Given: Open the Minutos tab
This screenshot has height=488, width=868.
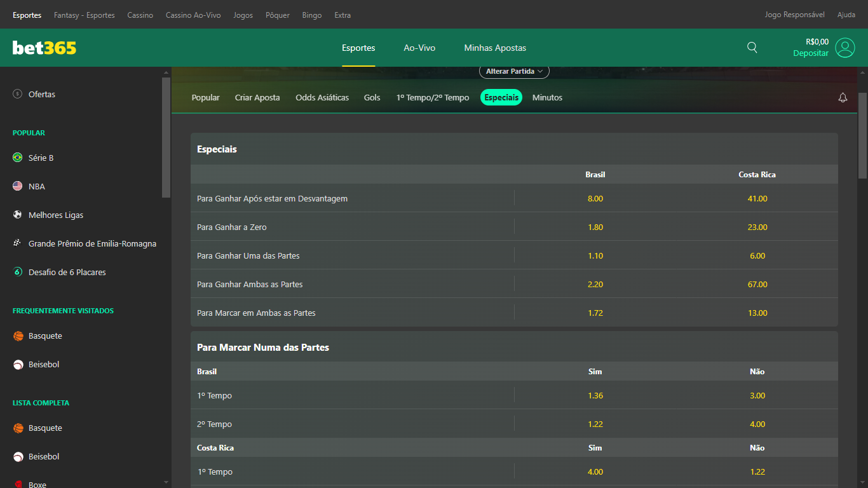Looking at the screenshot, I should (547, 98).
